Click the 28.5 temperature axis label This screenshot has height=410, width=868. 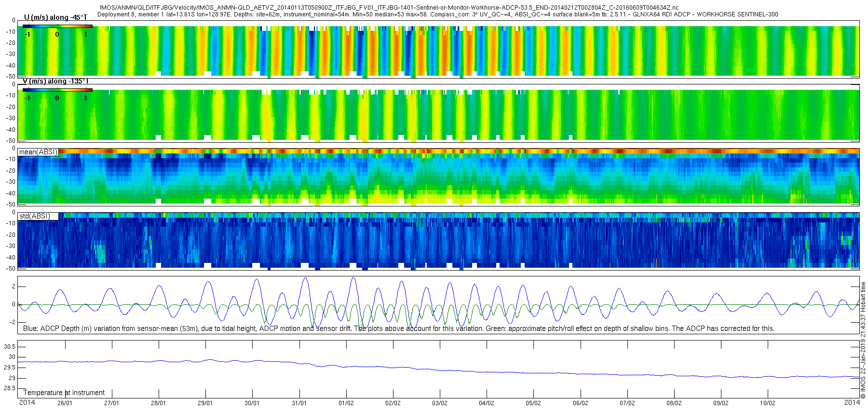click(10, 388)
